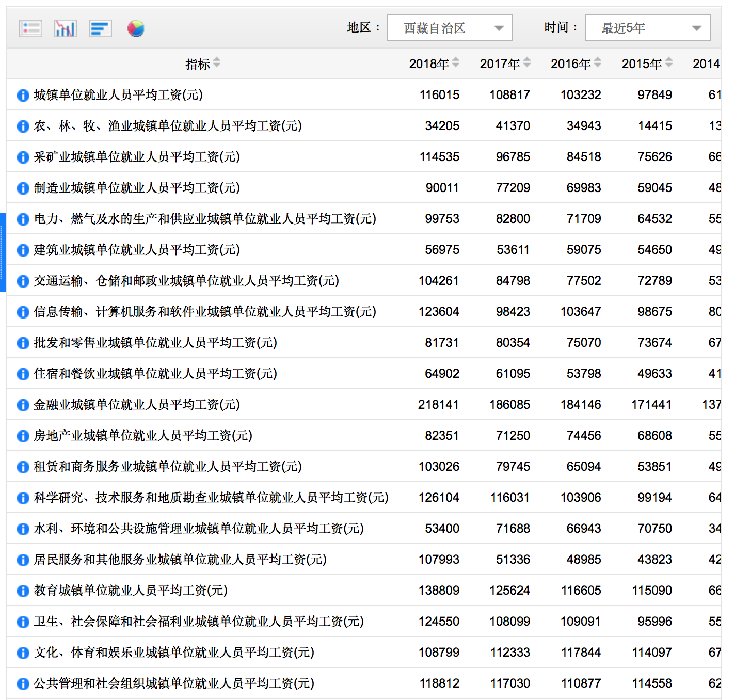Open info icon for 交通运输、仓储和邮政业 row
The height and width of the screenshot is (700, 735).
pyautogui.click(x=23, y=281)
